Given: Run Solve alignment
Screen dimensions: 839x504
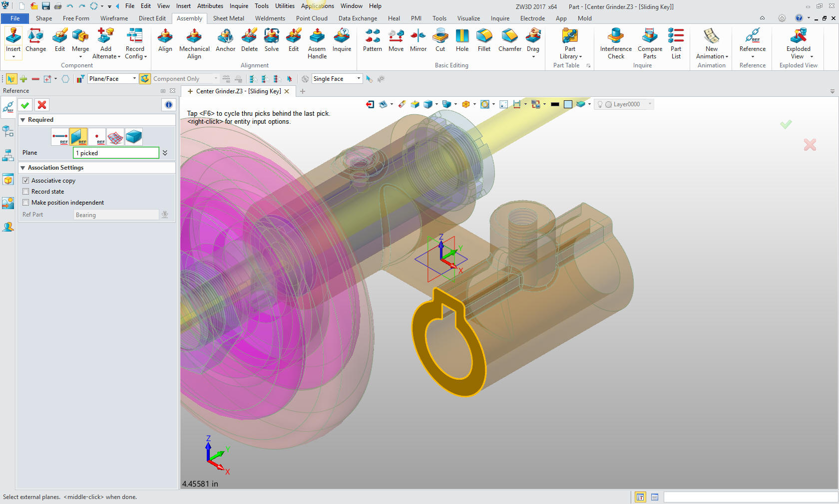Looking at the screenshot, I should tap(272, 40).
